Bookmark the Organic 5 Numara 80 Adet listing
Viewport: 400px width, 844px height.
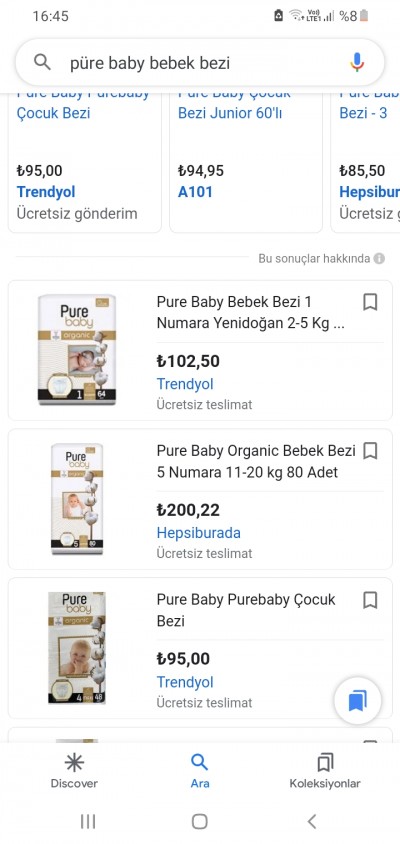point(370,451)
